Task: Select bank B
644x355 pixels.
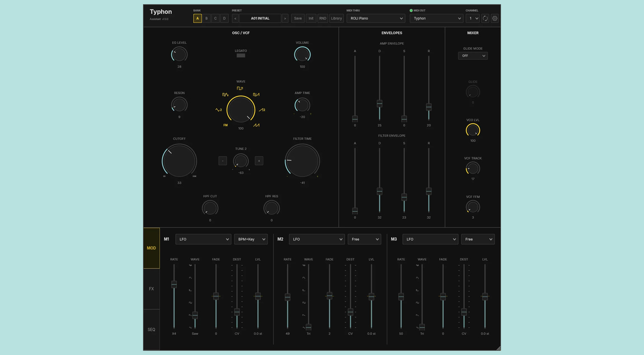Action: [206, 18]
